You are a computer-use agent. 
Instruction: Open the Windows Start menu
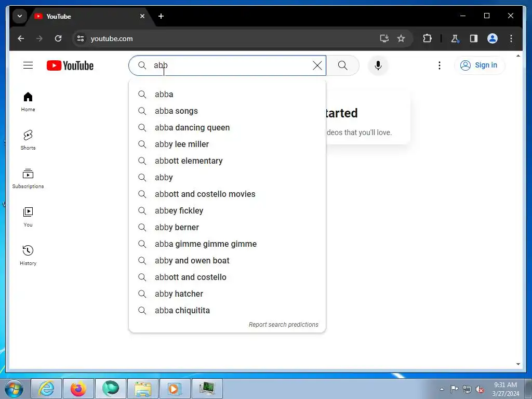pyautogui.click(x=14, y=389)
